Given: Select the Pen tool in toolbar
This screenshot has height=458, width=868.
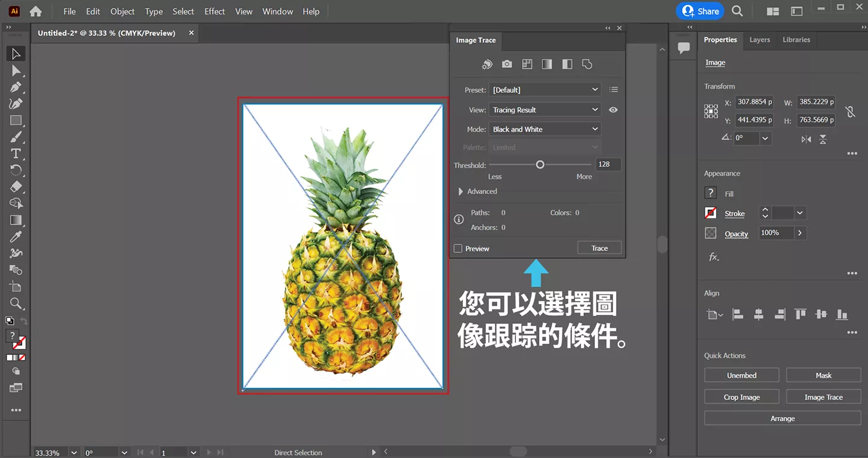Looking at the screenshot, I should point(16,87).
